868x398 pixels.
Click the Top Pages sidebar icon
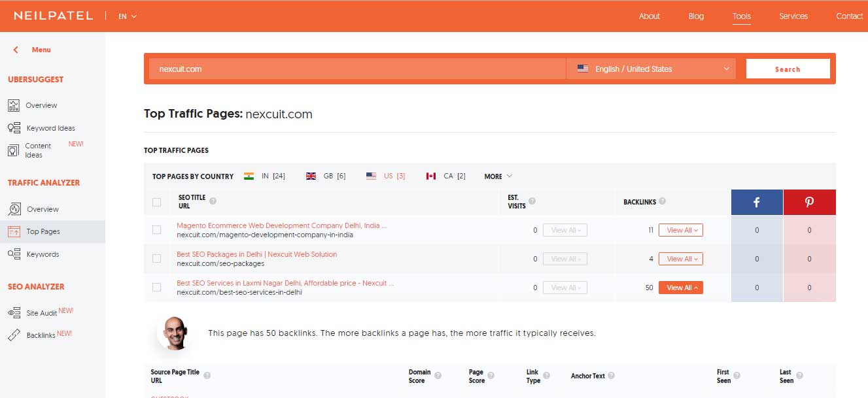coord(14,231)
